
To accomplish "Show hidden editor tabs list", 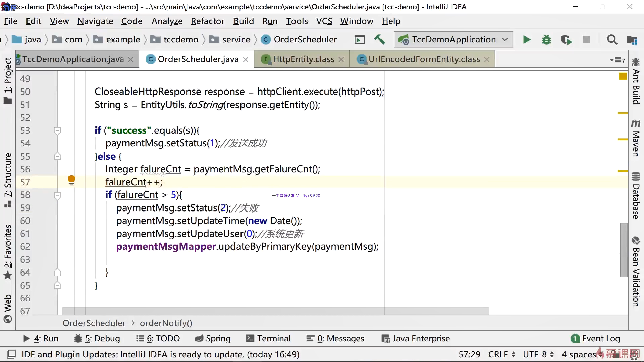I will pos(617,60).
